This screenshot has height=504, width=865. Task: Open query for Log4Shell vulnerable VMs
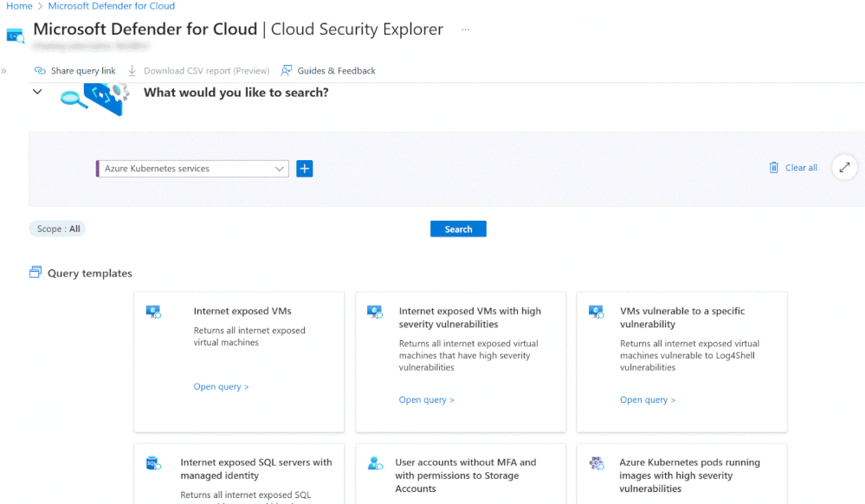click(648, 400)
